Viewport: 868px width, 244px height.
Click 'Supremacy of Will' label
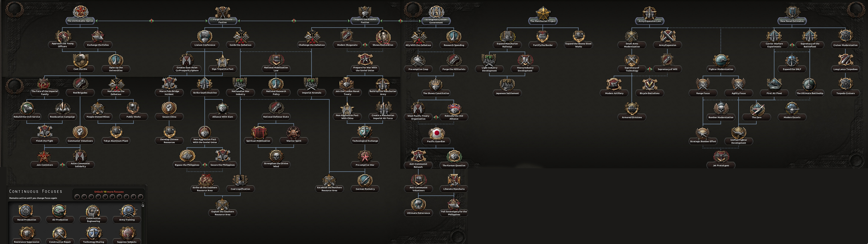668,69
